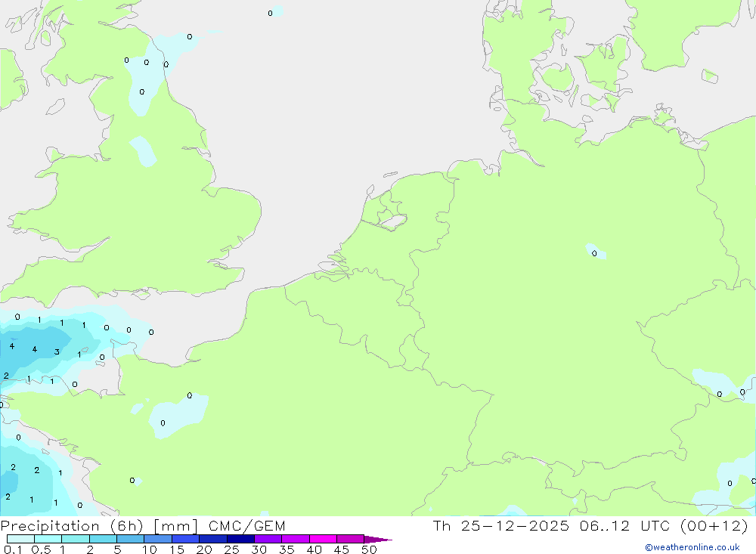Click the legend swatch between 20 and 25
This screenshot has height=554, width=756.
coord(213,539)
